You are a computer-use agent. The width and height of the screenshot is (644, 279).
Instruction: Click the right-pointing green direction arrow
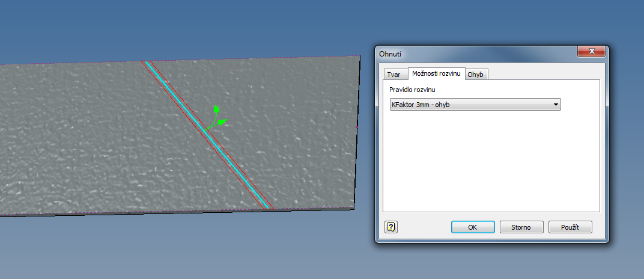(221, 122)
